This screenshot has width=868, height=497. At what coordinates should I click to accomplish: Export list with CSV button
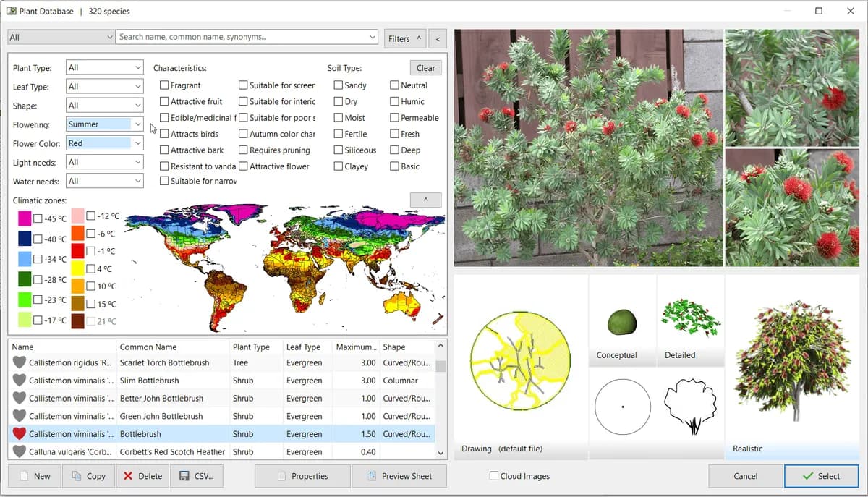point(197,476)
